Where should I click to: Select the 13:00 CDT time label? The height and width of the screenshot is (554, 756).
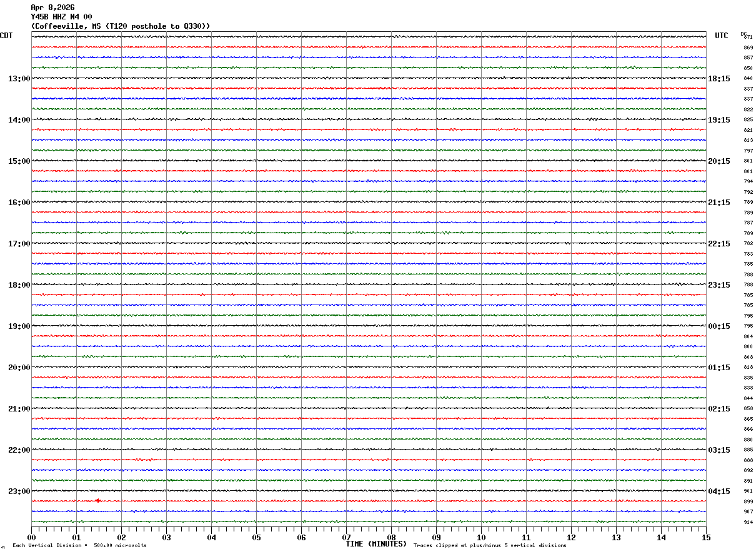click(x=19, y=79)
